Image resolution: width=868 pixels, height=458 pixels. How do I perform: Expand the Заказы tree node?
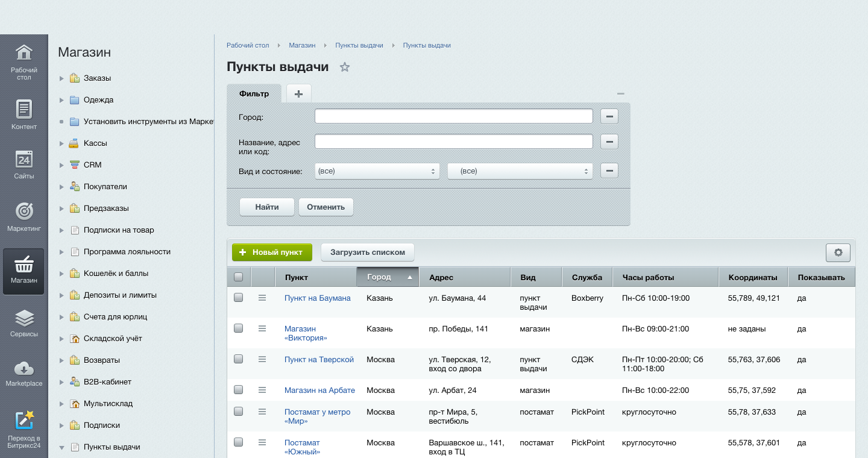(61, 78)
